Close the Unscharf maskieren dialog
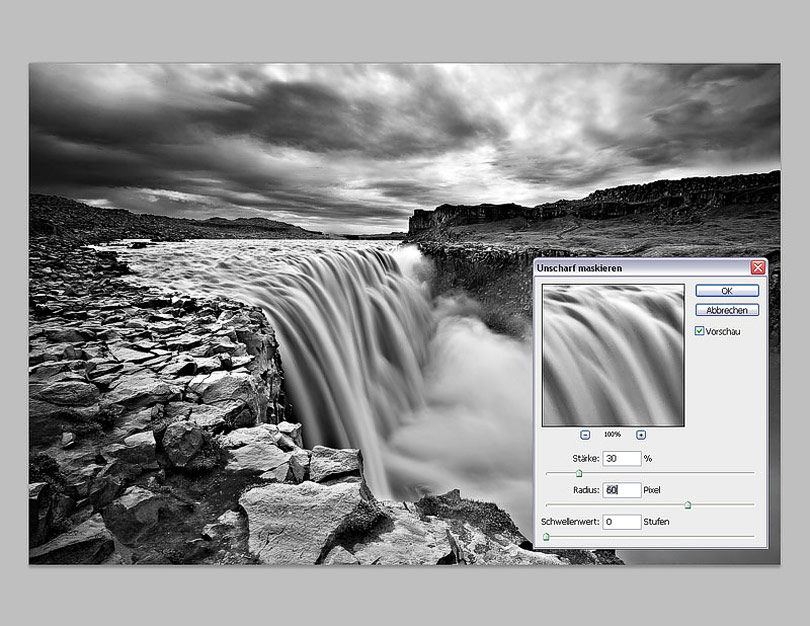 click(x=758, y=268)
